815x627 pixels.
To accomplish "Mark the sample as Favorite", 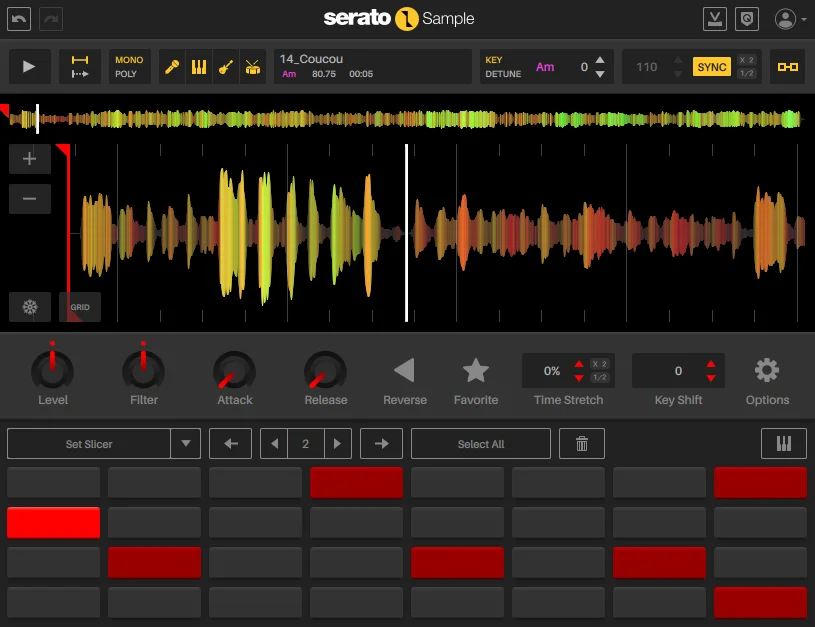I will [x=476, y=370].
